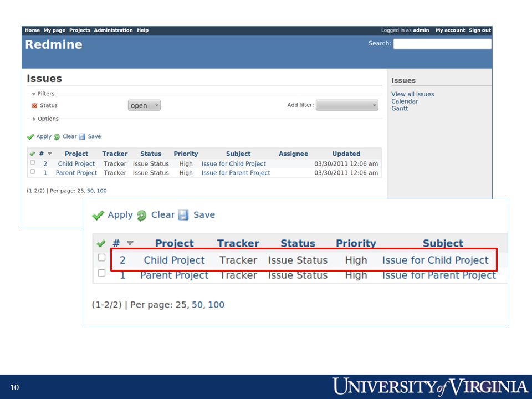Open 'Issue for Parent Project' in small table
532x399 pixels.
pos(236,173)
